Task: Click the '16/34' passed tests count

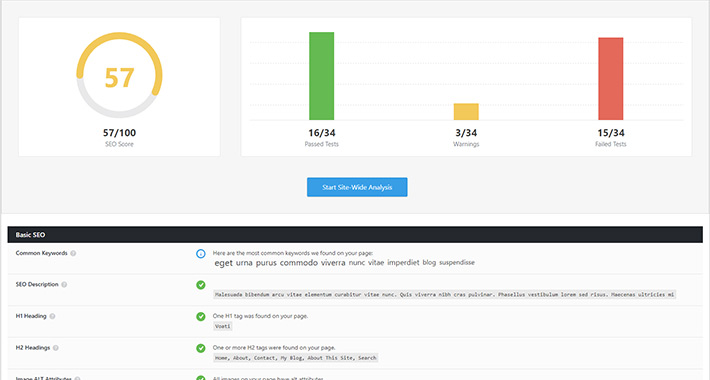Action: [321, 133]
